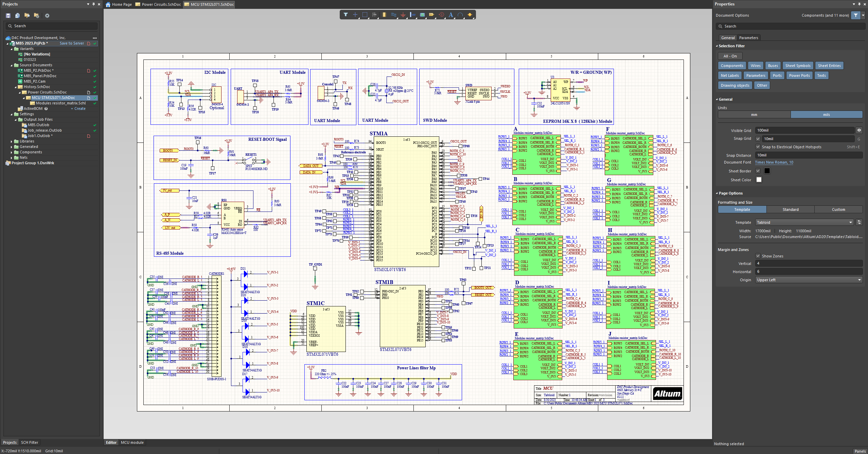Open Project Options folder-gear icon
The width and height of the screenshot is (868, 454).
pos(36,16)
